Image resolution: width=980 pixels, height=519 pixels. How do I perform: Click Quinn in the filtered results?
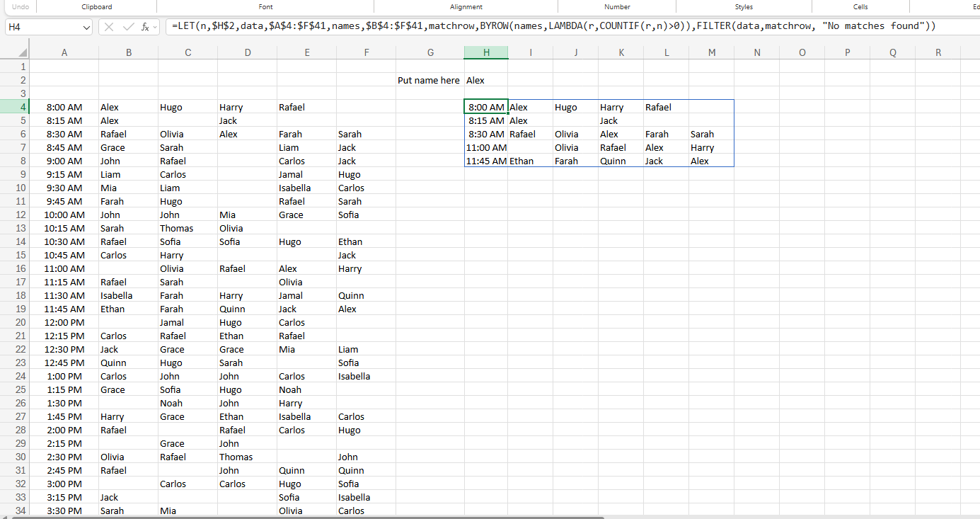[x=621, y=161]
